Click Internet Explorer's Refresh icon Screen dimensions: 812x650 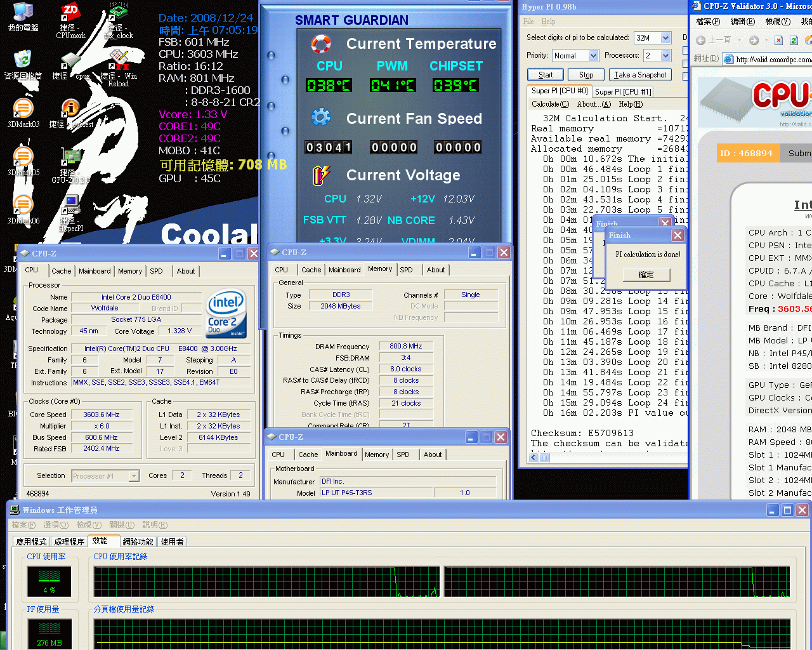[794, 40]
